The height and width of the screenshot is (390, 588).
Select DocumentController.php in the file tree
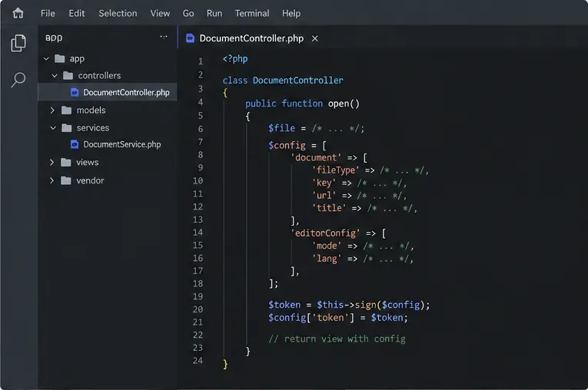(x=108, y=92)
